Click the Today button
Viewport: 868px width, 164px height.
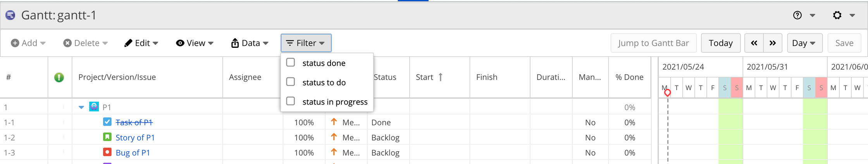point(720,43)
